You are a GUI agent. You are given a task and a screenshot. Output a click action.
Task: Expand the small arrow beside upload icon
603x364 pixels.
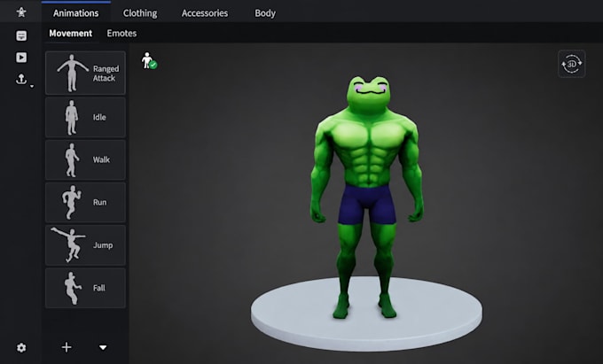[x=32, y=86]
